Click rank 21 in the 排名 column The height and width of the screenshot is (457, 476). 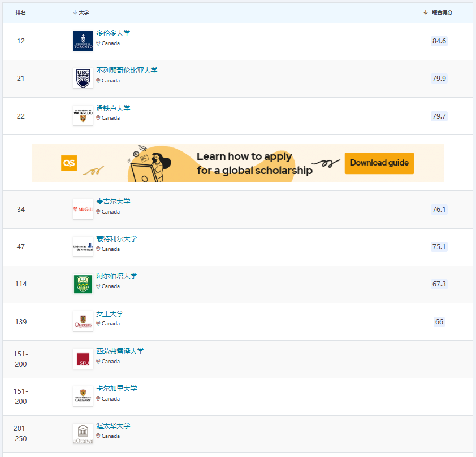pyautogui.click(x=21, y=79)
